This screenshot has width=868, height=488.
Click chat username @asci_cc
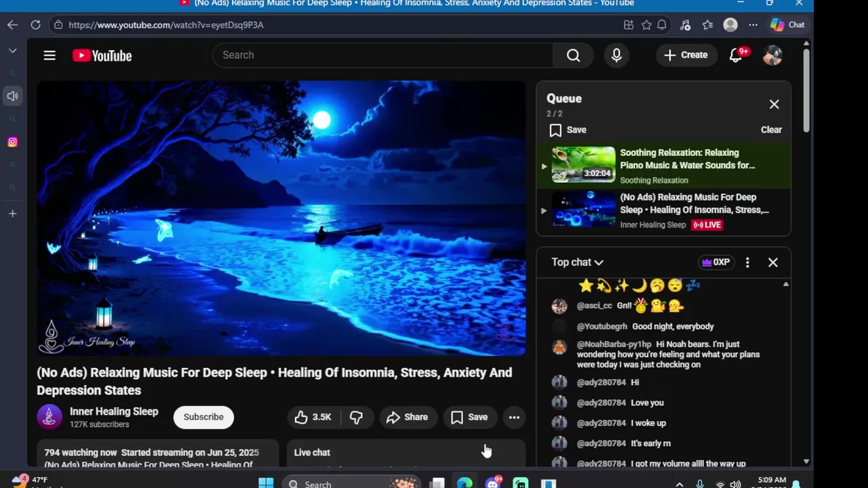[594, 306]
